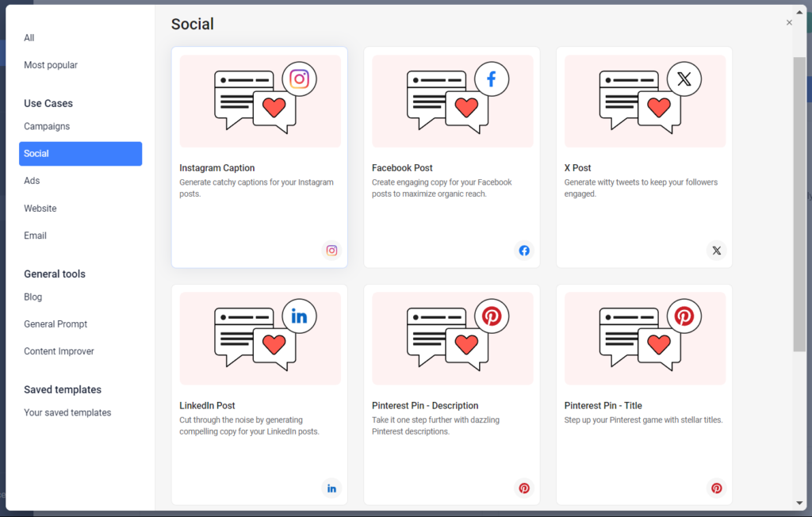
Task: View Your saved templates
Action: click(67, 413)
